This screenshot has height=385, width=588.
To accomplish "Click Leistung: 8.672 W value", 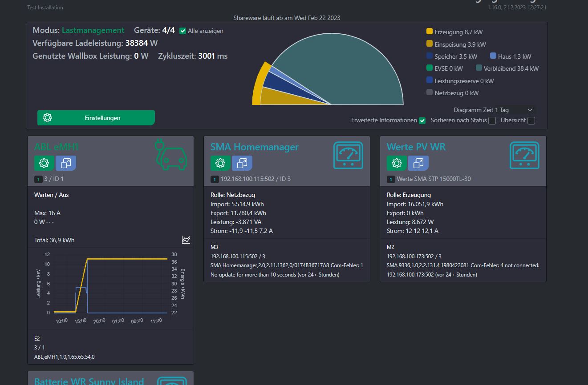I will (410, 222).
